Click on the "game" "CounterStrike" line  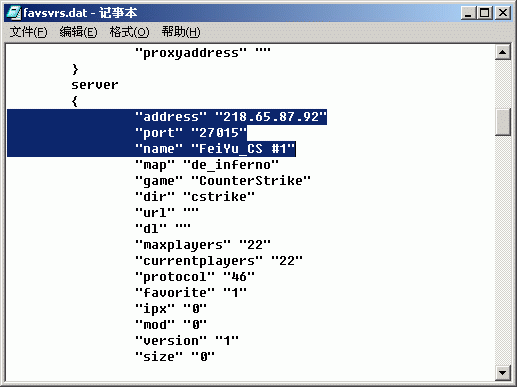click(x=223, y=181)
